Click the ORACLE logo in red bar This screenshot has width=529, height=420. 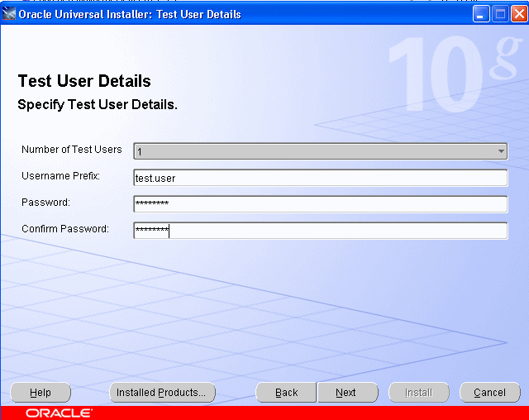pos(59,413)
